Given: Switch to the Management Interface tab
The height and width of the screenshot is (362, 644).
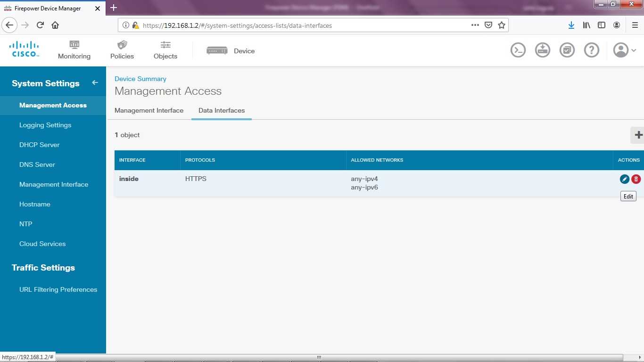Looking at the screenshot, I should (x=149, y=110).
